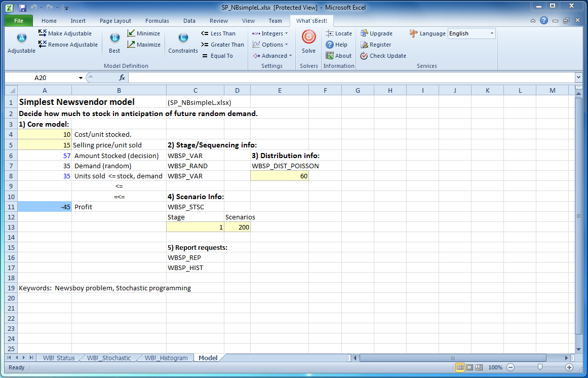Click the Excel help question mark
Viewport: 588px width, 378px height.
[x=544, y=21]
